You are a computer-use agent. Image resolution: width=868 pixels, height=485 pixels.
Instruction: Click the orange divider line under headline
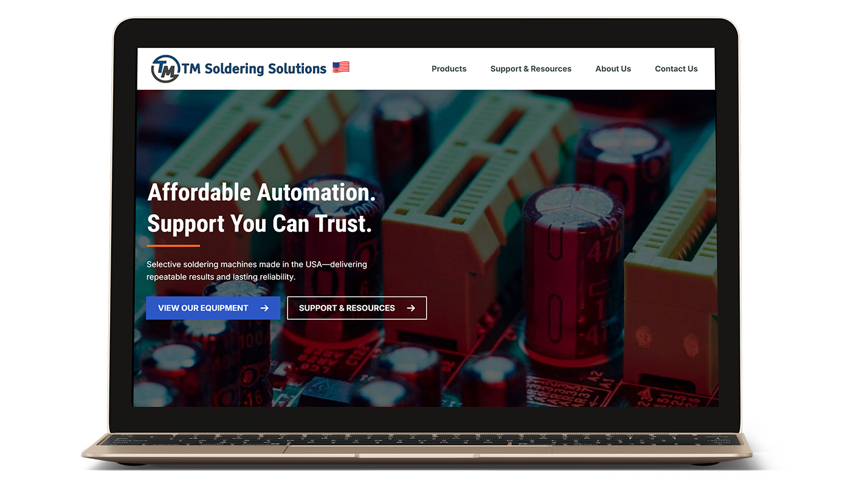click(x=173, y=246)
